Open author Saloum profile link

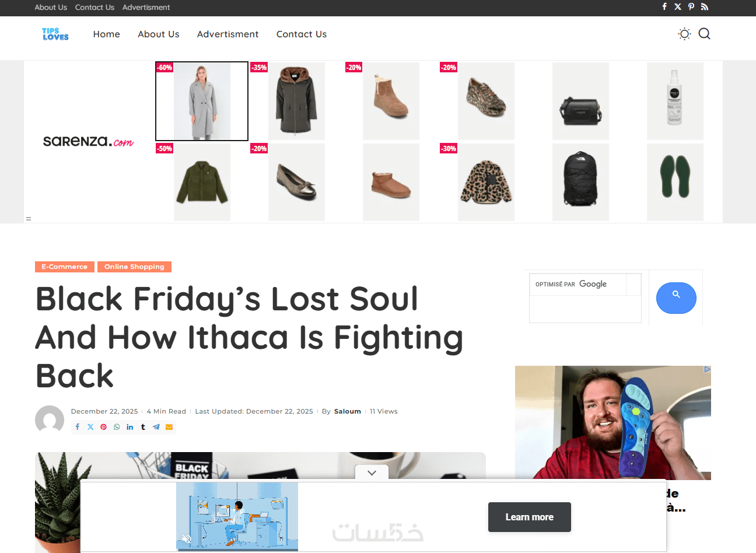click(348, 411)
